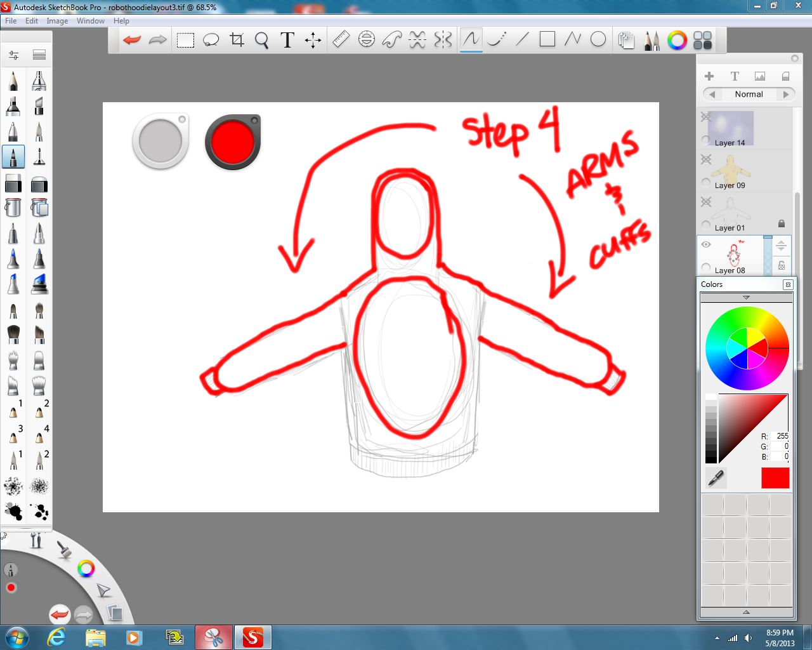Open the Window menu
Screen dimensions: 812x650
click(x=90, y=20)
